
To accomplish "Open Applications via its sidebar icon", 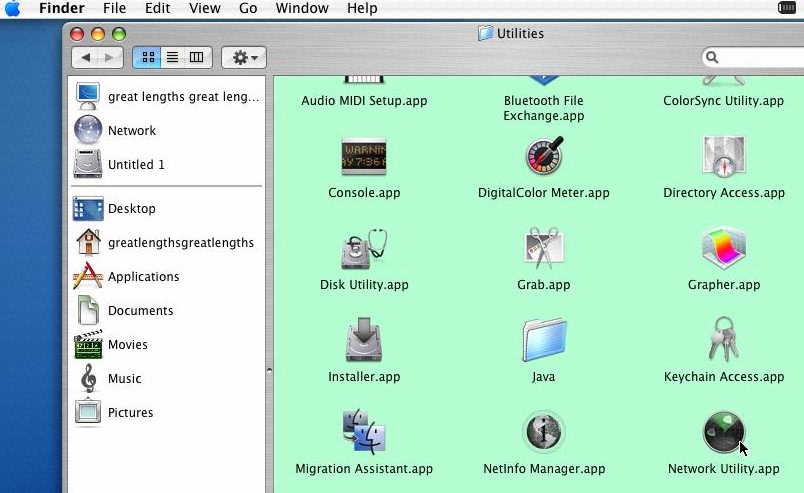I will (88, 275).
